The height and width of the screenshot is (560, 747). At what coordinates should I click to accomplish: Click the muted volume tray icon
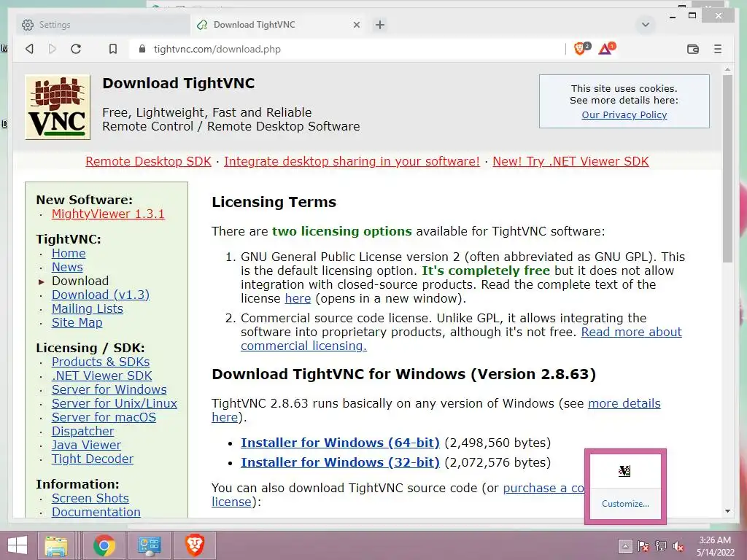pyautogui.click(x=678, y=546)
